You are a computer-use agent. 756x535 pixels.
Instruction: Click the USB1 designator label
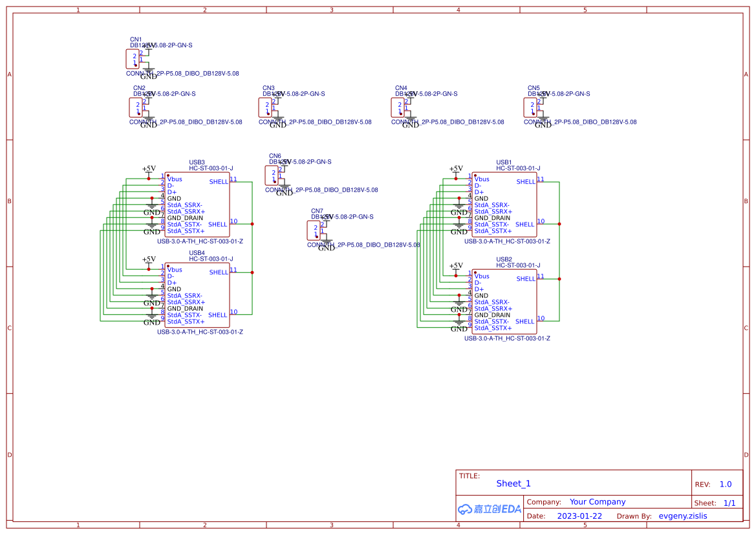(504, 162)
